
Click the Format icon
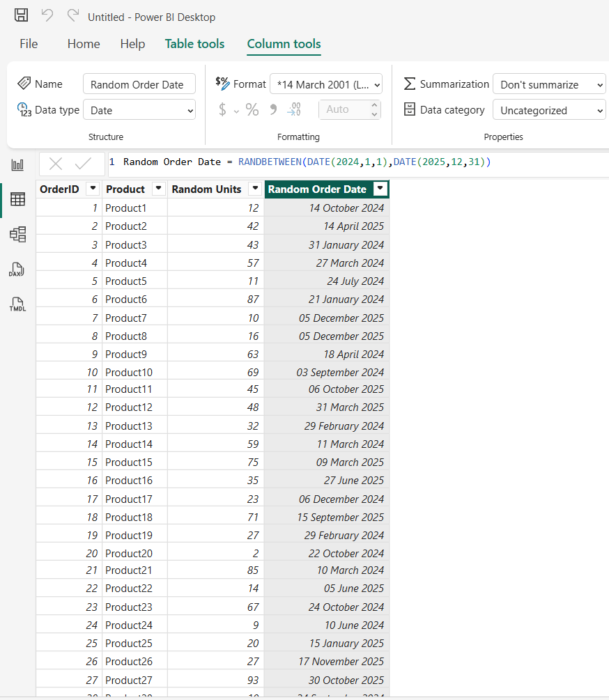(222, 83)
